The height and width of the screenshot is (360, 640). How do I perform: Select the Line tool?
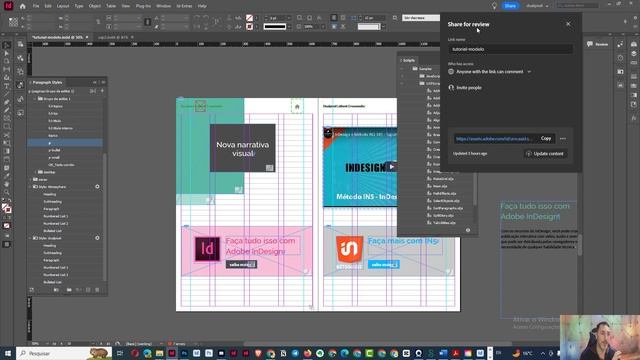(x=7, y=94)
